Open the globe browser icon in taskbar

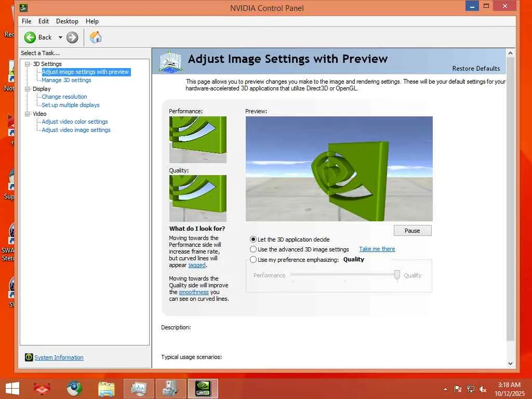(x=74, y=389)
